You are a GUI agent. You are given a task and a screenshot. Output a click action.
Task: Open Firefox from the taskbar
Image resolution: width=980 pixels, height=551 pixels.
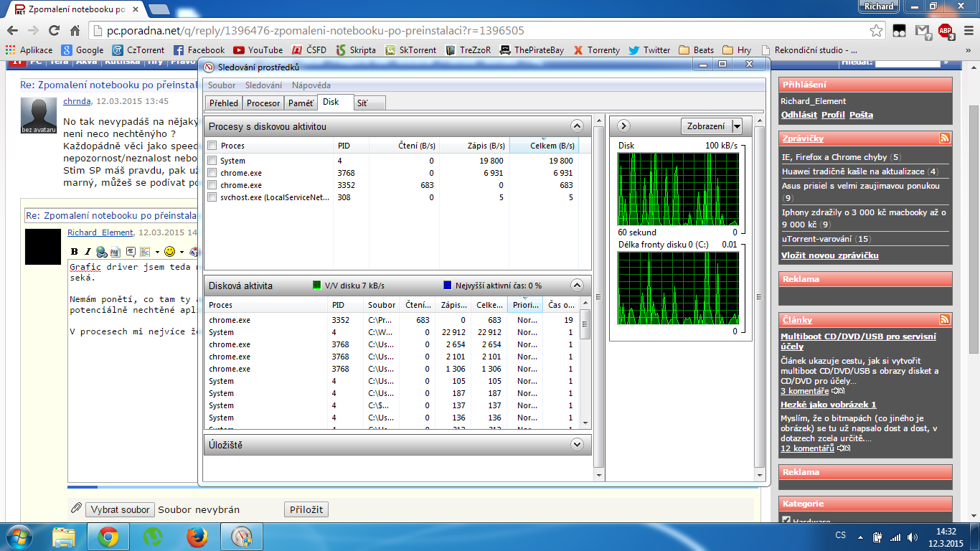[196, 537]
